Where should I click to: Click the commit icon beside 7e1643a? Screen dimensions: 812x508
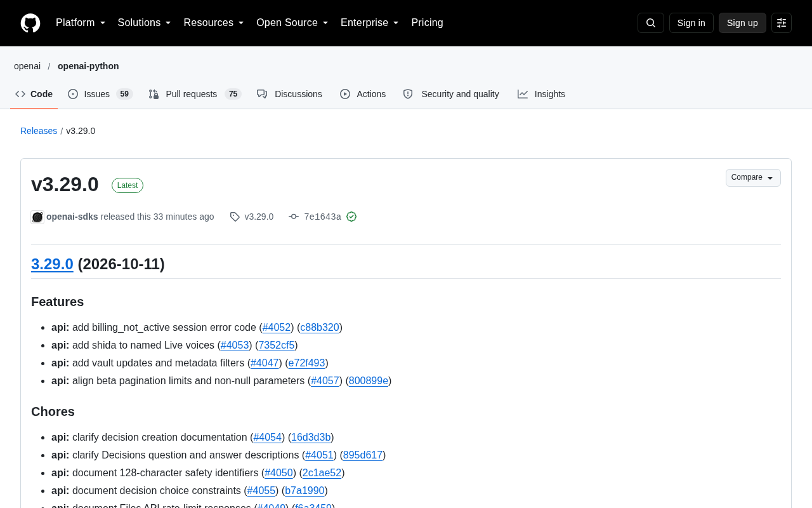pyautogui.click(x=294, y=217)
